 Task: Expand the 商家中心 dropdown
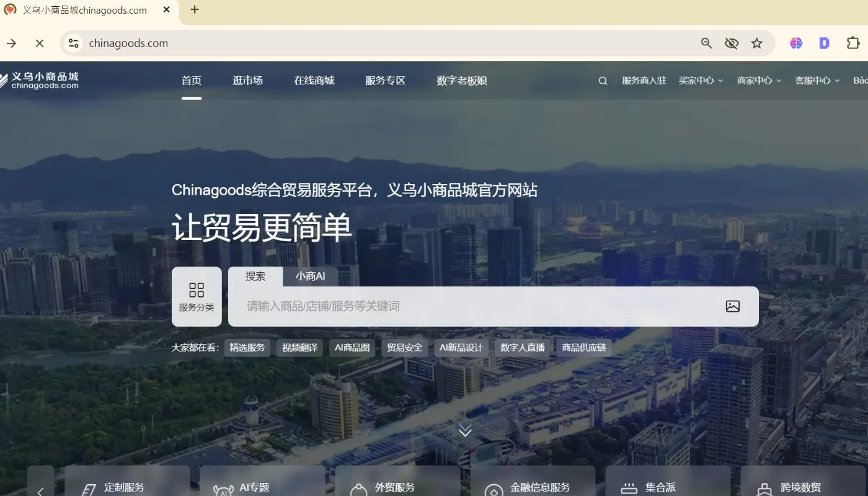point(759,81)
